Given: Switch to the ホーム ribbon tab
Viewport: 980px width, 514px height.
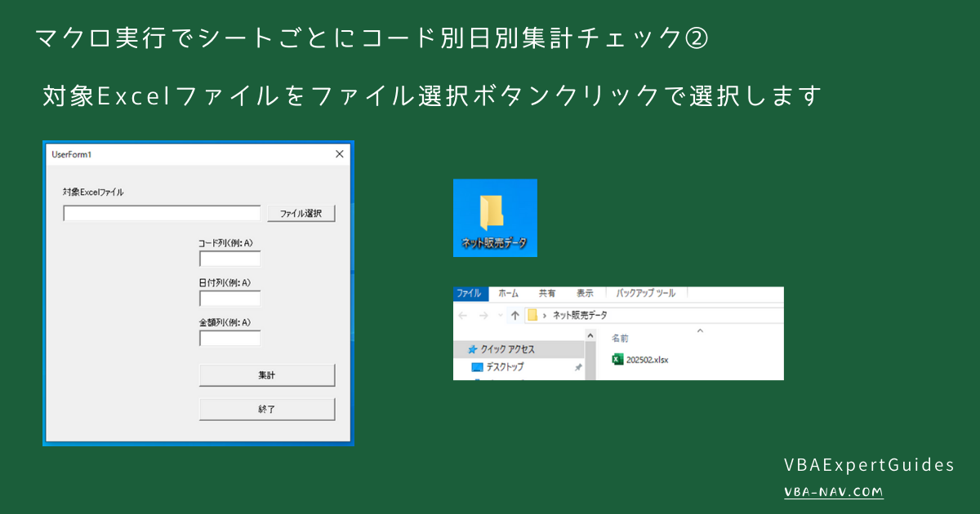Looking at the screenshot, I should pyautogui.click(x=507, y=294).
